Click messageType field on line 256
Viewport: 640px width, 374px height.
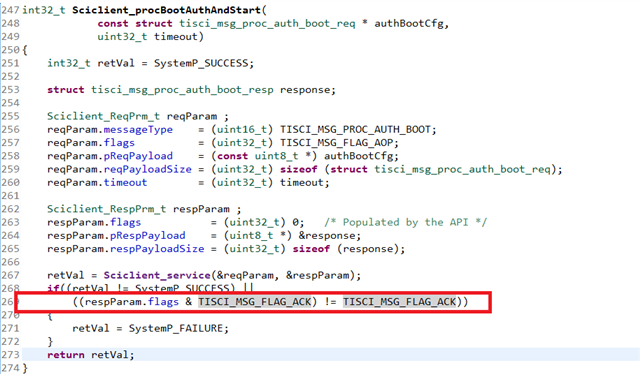pyautogui.click(x=138, y=130)
